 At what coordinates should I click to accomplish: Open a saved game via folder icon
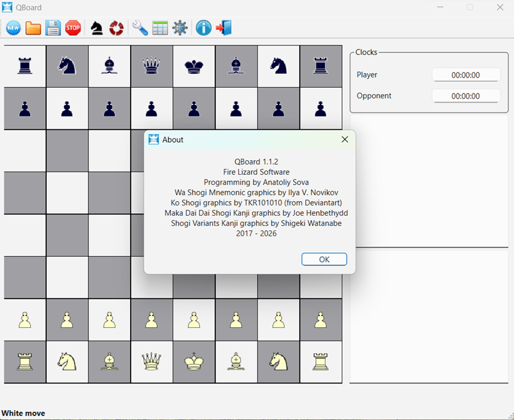[33, 28]
